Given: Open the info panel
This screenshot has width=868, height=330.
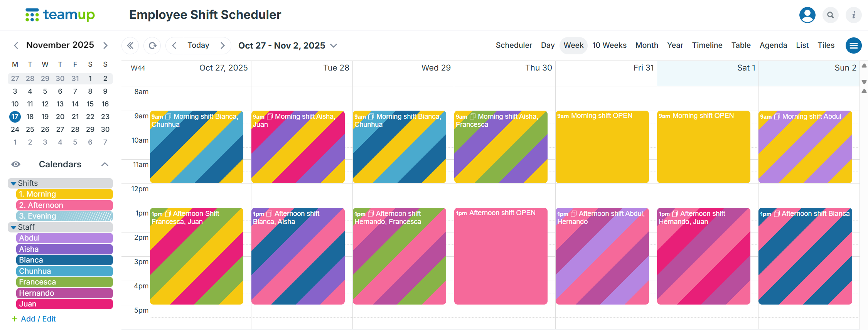Looking at the screenshot, I should (854, 15).
